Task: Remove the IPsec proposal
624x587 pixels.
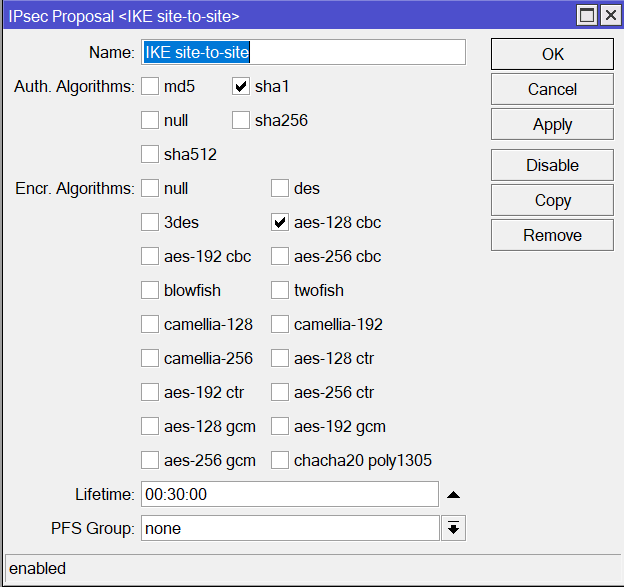Action: (552, 235)
